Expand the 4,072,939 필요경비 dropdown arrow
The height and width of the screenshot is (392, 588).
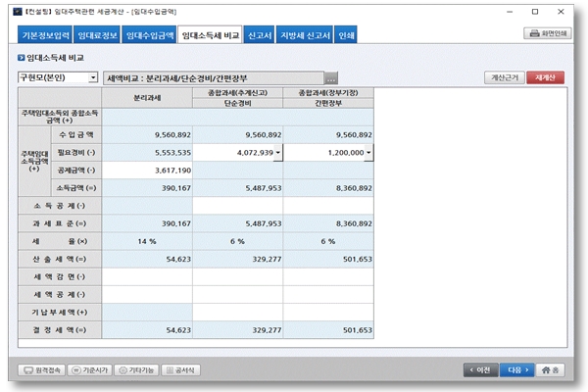pos(278,153)
